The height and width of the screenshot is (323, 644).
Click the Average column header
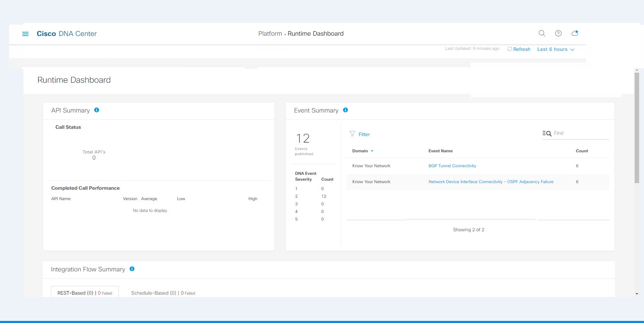tap(149, 199)
